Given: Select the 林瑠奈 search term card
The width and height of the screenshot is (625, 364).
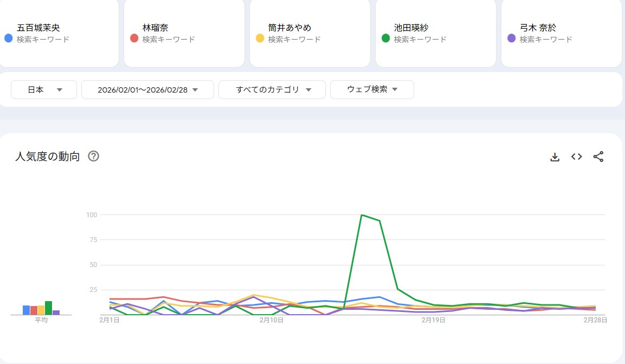Looking at the screenshot, I should (x=184, y=33).
